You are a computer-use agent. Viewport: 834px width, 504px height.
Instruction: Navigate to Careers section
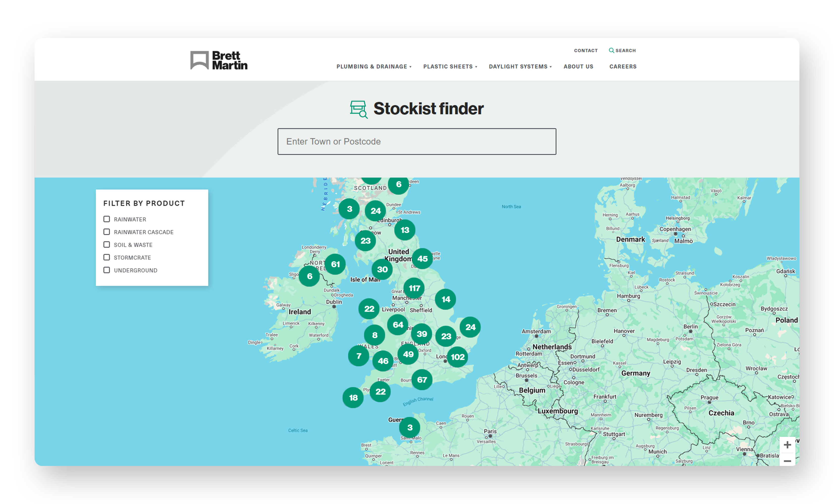pyautogui.click(x=622, y=66)
